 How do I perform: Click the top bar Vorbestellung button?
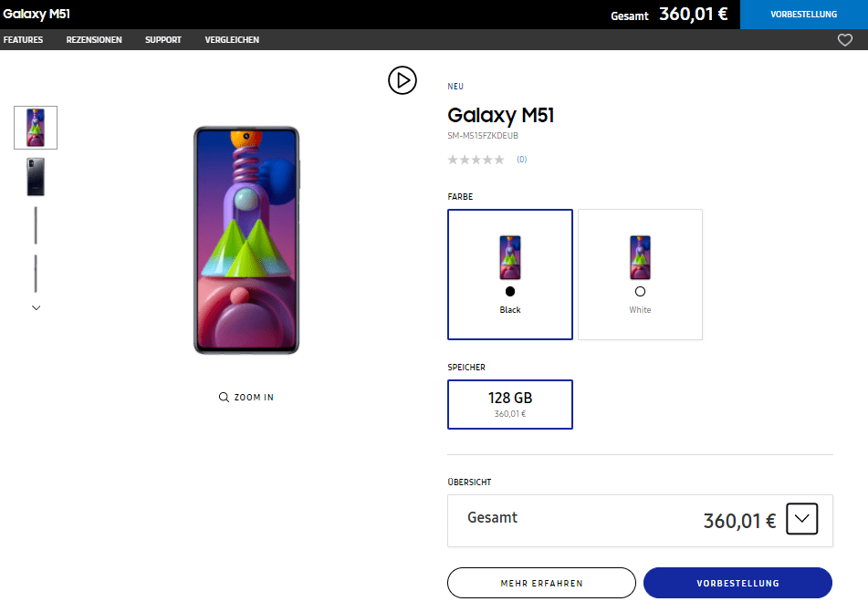[804, 15]
